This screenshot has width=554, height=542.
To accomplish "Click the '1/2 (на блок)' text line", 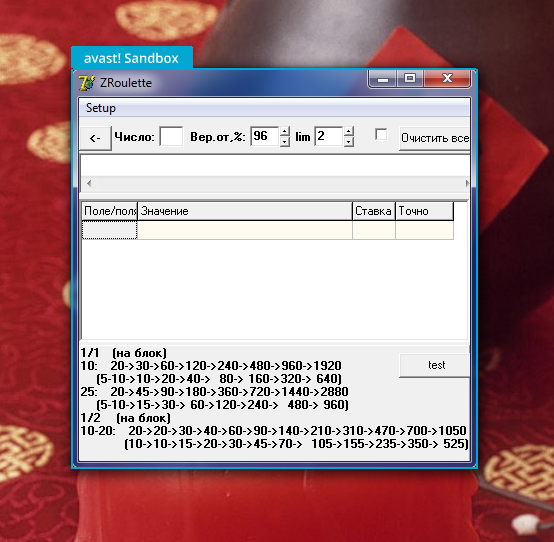I will point(125,418).
